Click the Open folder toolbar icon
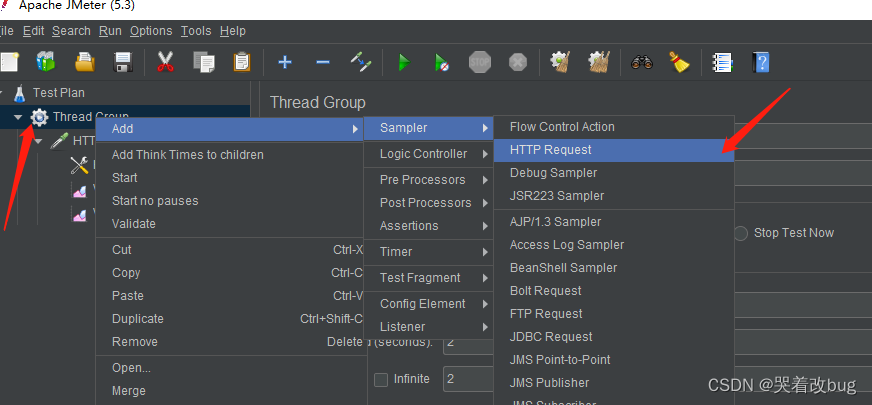 pyautogui.click(x=85, y=62)
